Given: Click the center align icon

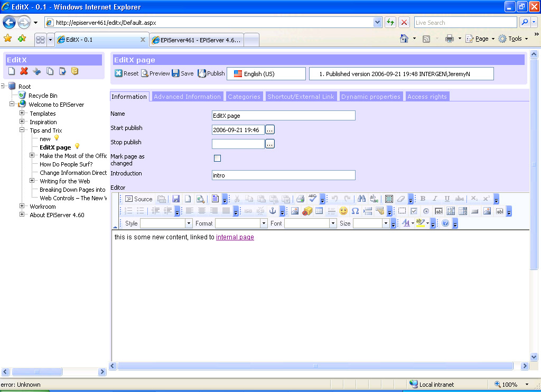Looking at the screenshot, I should point(201,211).
